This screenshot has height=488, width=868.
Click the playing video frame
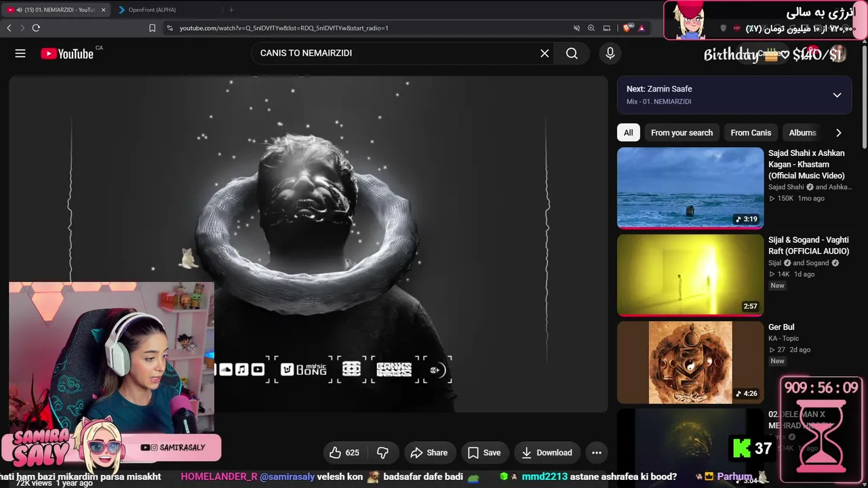(309, 244)
